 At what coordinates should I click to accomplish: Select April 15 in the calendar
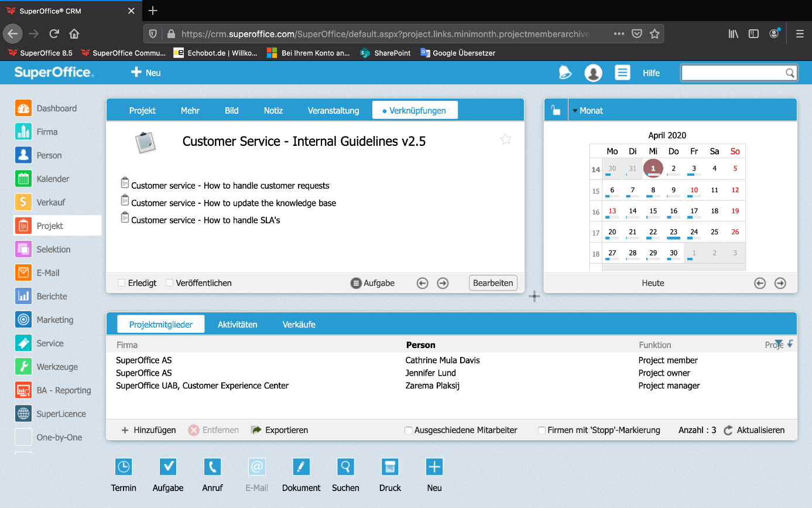pyautogui.click(x=653, y=210)
